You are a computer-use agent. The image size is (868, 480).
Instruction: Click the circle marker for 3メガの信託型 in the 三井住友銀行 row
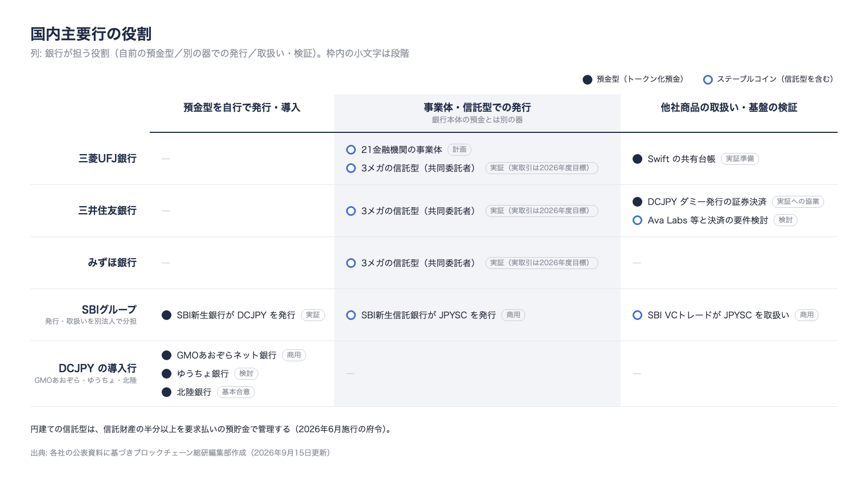pyautogui.click(x=351, y=211)
